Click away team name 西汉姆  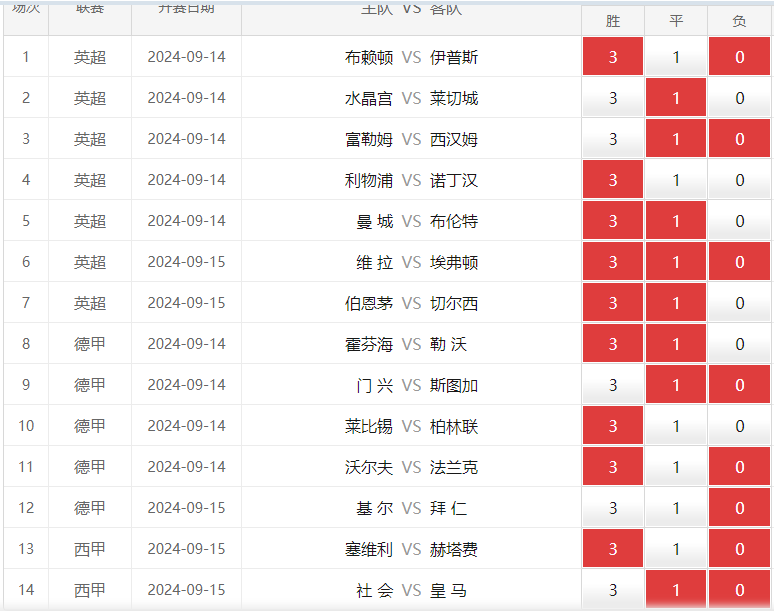(x=454, y=139)
